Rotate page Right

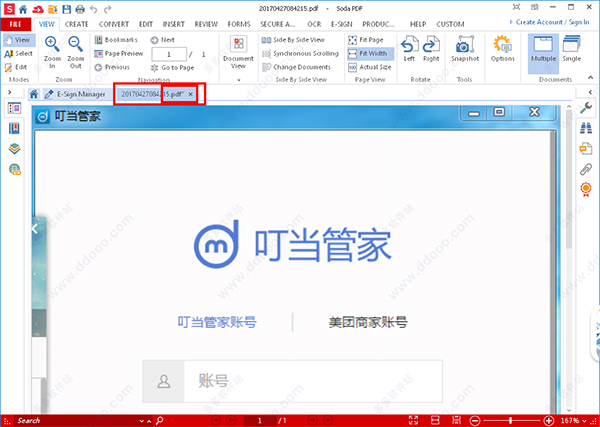[431, 49]
